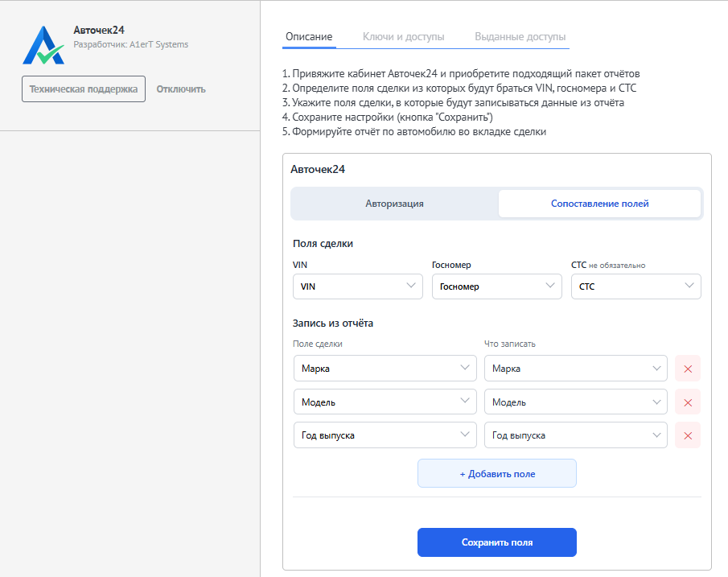Open the Ключи и доступы tab
The width and height of the screenshot is (728, 577).
coord(404,37)
